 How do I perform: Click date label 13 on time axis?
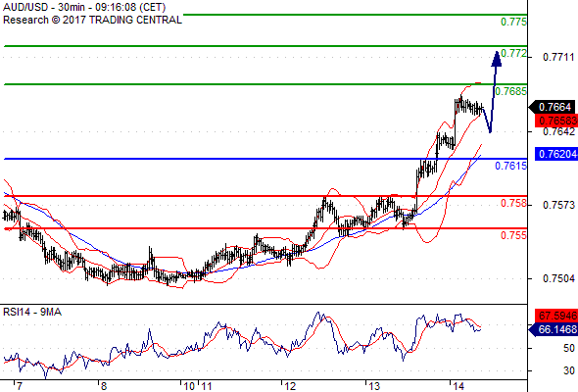click(x=374, y=386)
